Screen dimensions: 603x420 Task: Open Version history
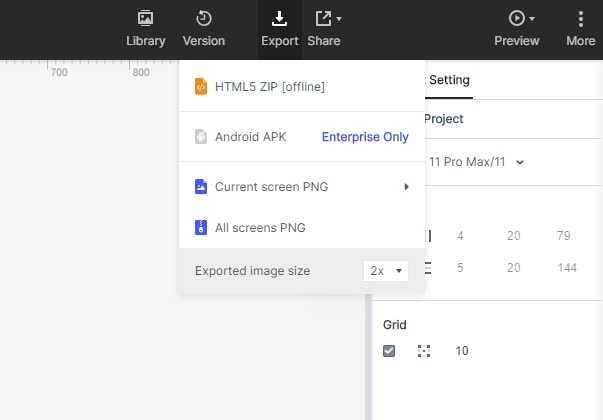coord(204,28)
